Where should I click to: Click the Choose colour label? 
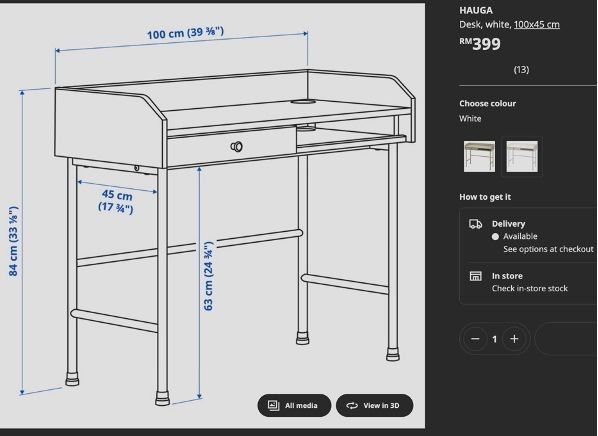click(487, 104)
